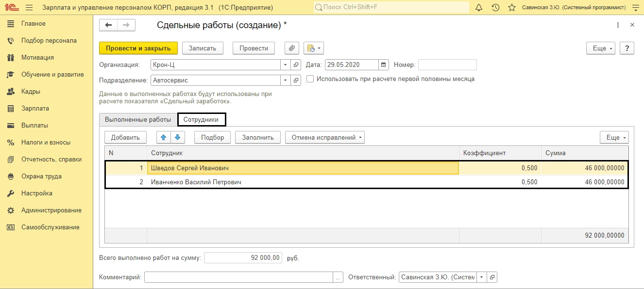Viewport: 644px width, 289px height.
Task: Click the Номер input field
Action: click(447, 64)
